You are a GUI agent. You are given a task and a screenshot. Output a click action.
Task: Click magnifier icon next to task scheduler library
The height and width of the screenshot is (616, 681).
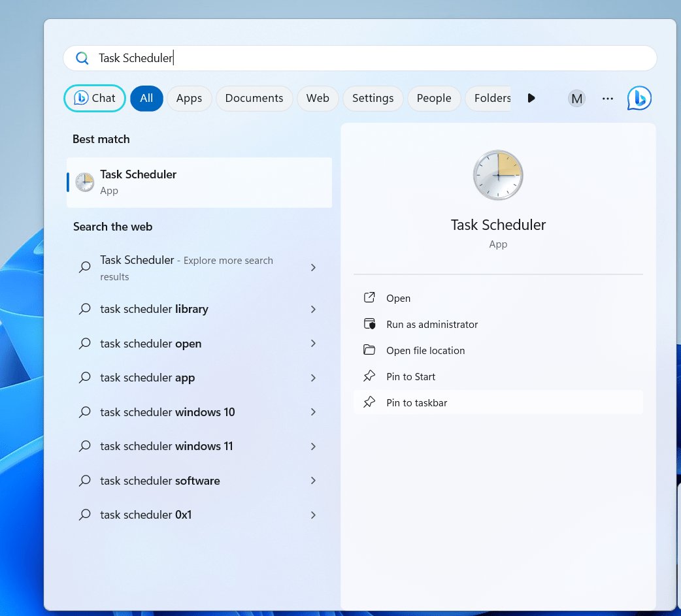tap(85, 309)
